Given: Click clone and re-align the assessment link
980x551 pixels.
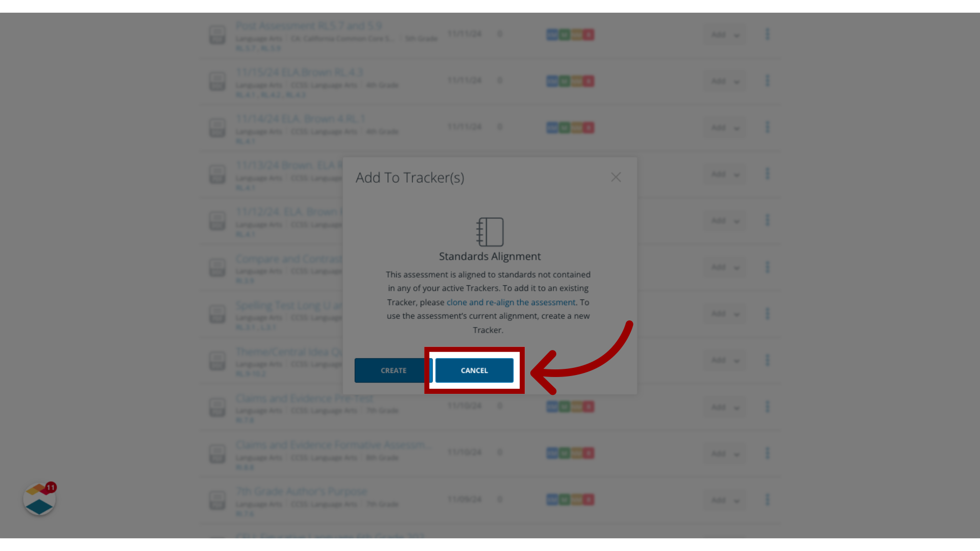Looking at the screenshot, I should [x=511, y=302].
